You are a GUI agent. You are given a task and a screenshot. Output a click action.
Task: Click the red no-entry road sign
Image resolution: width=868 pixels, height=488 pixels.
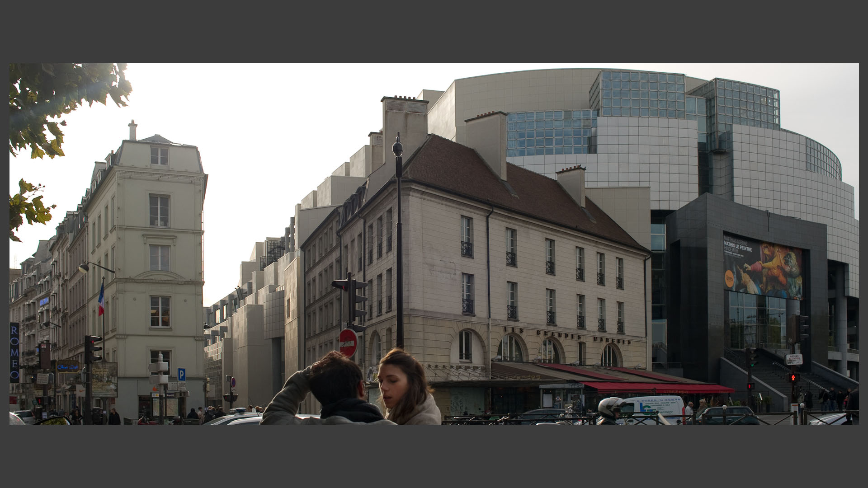point(348,343)
